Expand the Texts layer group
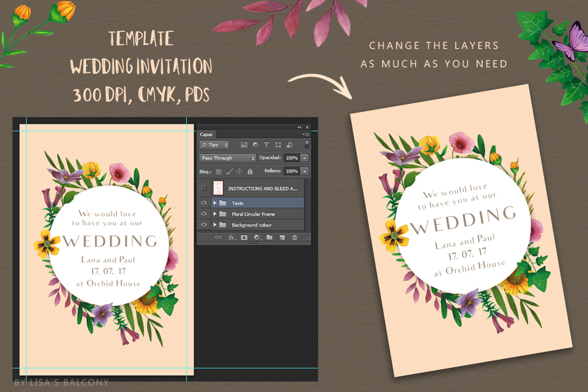588x392 pixels. tap(215, 203)
